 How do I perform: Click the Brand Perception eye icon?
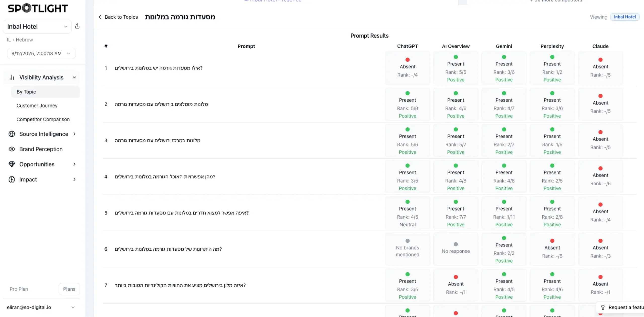click(x=12, y=149)
